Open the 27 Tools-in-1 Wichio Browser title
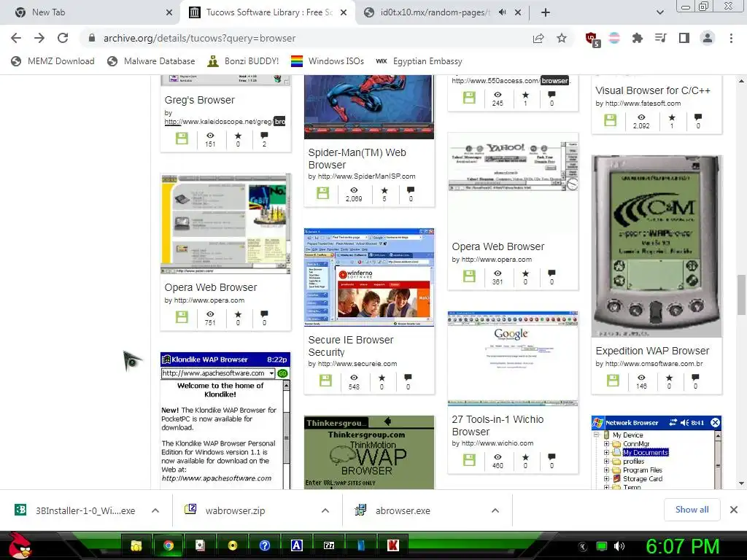This screenshot has height=560, width=747. [x=498, y=426]
